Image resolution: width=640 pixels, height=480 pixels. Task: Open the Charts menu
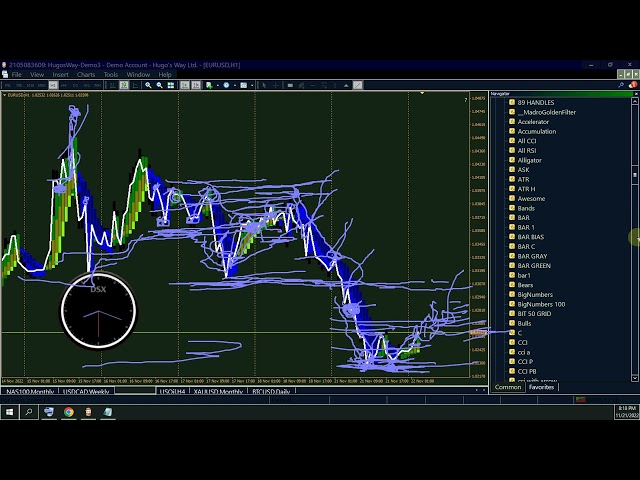pyautogui.click(x=86, y=74)
